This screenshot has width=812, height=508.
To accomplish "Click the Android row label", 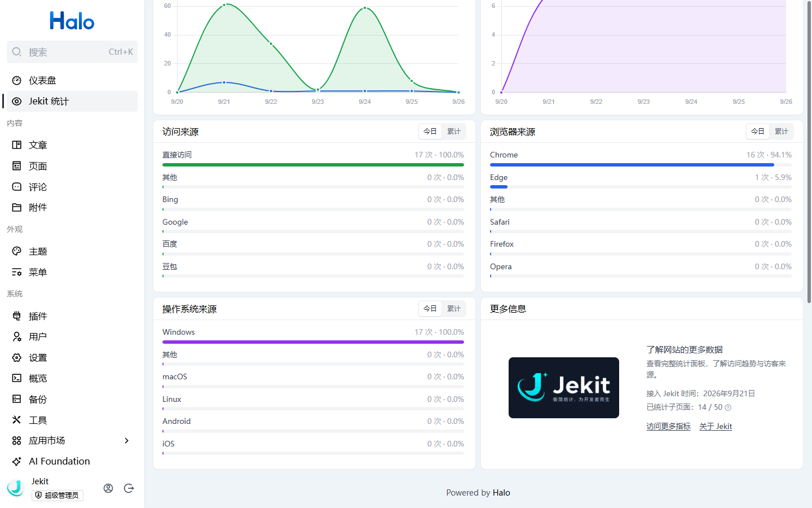I will tap(176, 422).
